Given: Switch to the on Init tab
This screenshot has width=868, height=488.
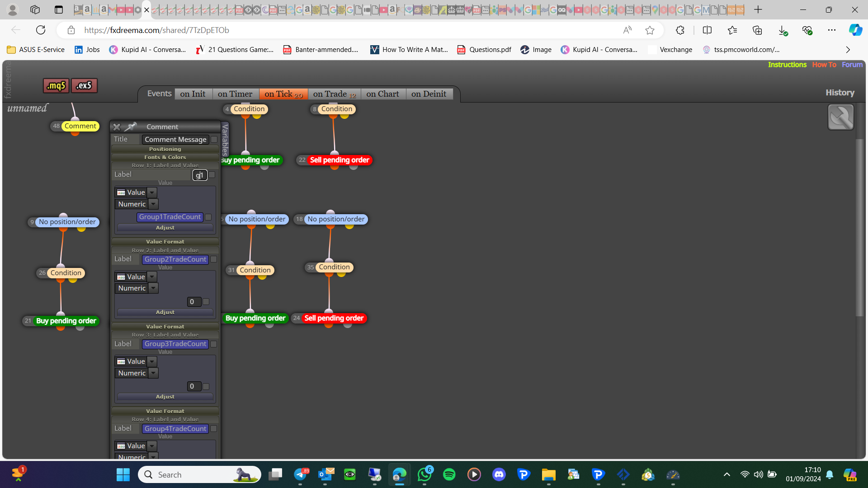Looking at the screenshot, I should pos(193,94).
